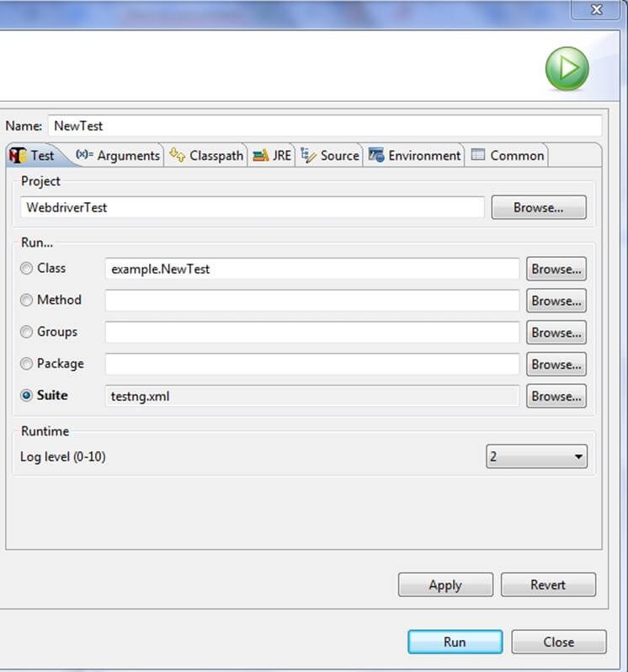Select the Class radio button
628x672 pixels.
pyautogui.click(x=27, y=269)
